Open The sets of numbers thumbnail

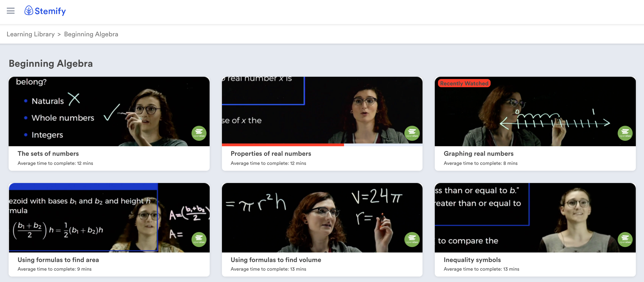109,111
